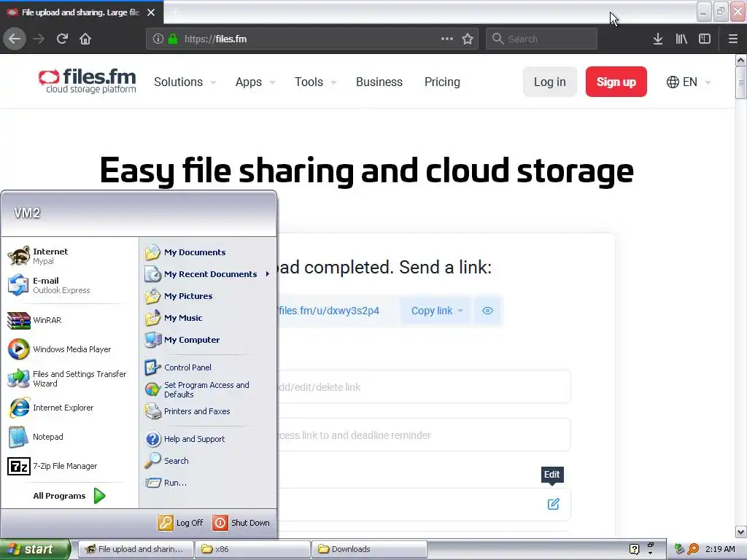Bookmark this page with star icon

tap(468, 39)
